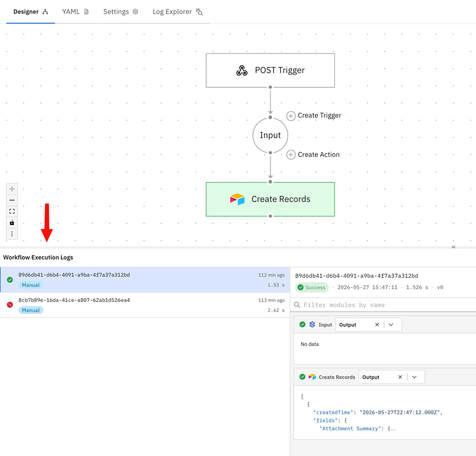Screen dimensions: 476x456
Task: Click the Create Records success check icon
Action: (x=302, y=377)
